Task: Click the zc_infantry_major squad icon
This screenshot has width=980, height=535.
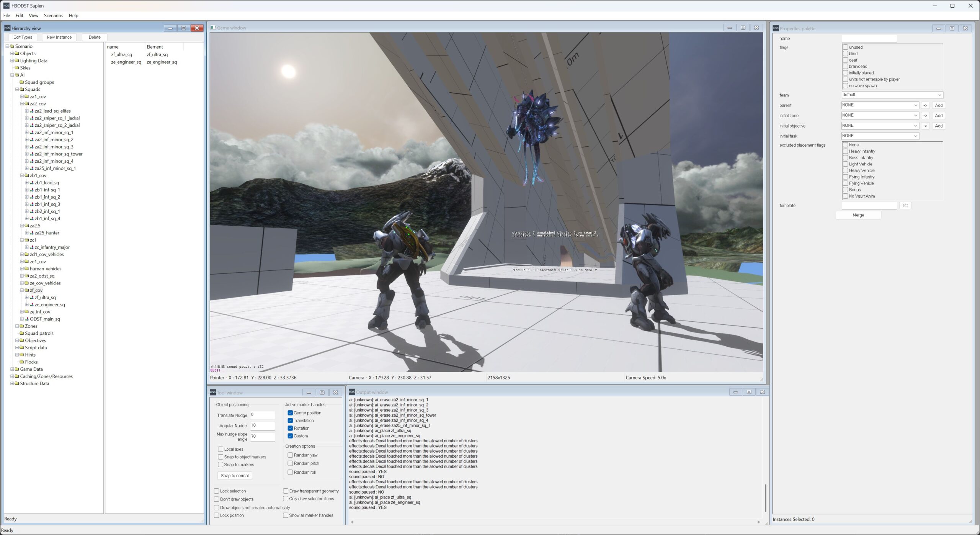Action: tap(32, 247)
